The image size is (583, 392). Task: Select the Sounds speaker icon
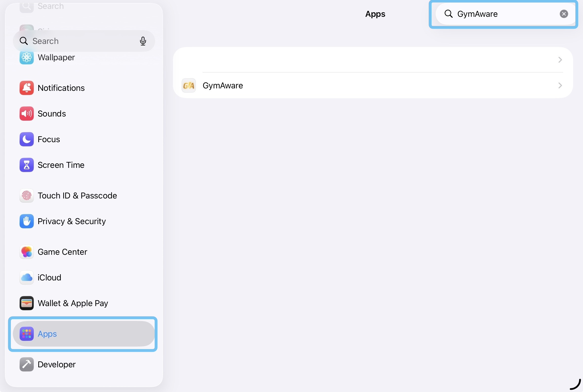pyautogui.click(x=26, y=114)
